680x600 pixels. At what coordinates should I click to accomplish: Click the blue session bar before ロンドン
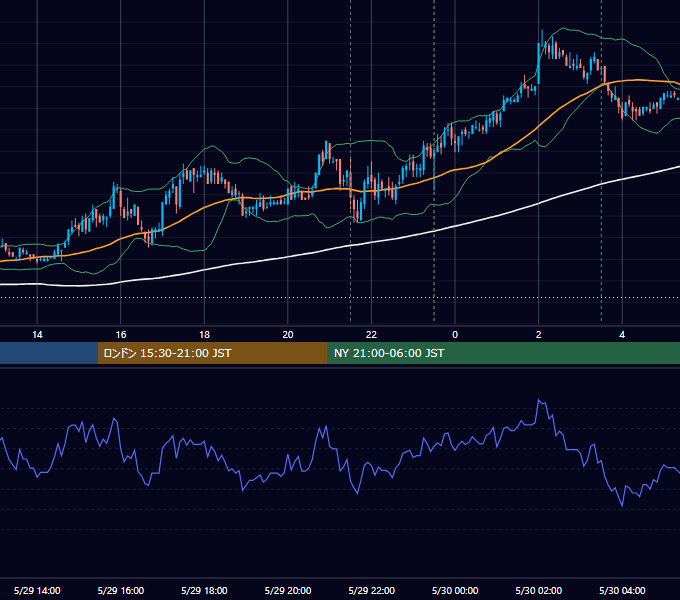pyautogui.click(x=49, y=353)
